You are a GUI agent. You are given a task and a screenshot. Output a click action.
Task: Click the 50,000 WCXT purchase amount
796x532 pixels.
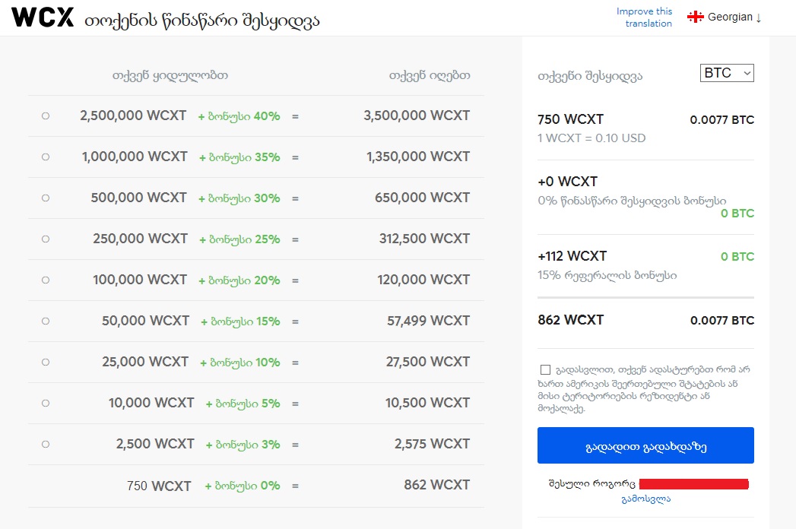[145, 321]
